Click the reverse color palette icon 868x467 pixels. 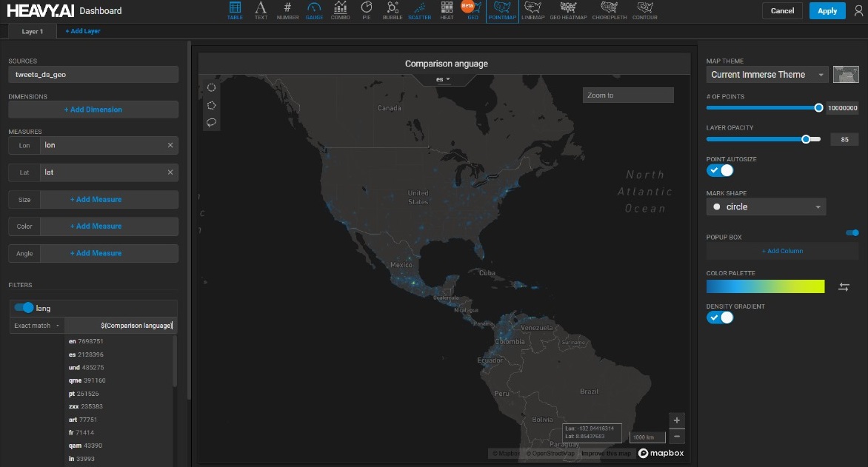pos(844,287)
